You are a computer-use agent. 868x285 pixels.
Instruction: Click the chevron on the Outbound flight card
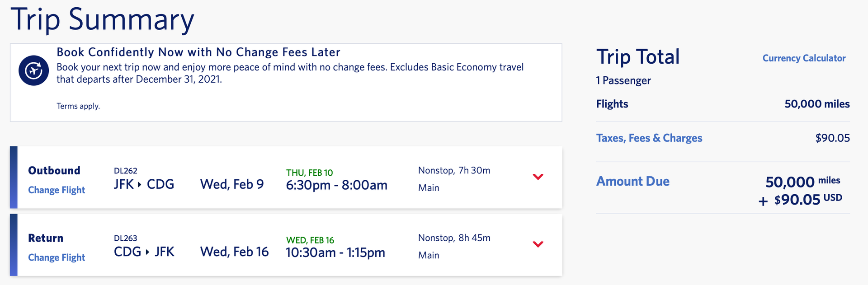pyautogui.click(x=538, y=177)
